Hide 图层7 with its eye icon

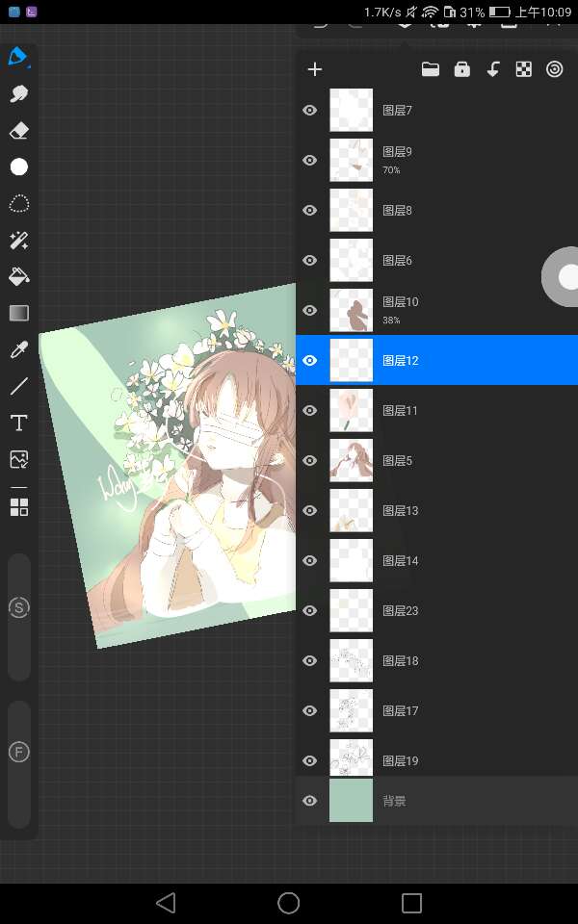pyautogui.click(x=309, y=110)
